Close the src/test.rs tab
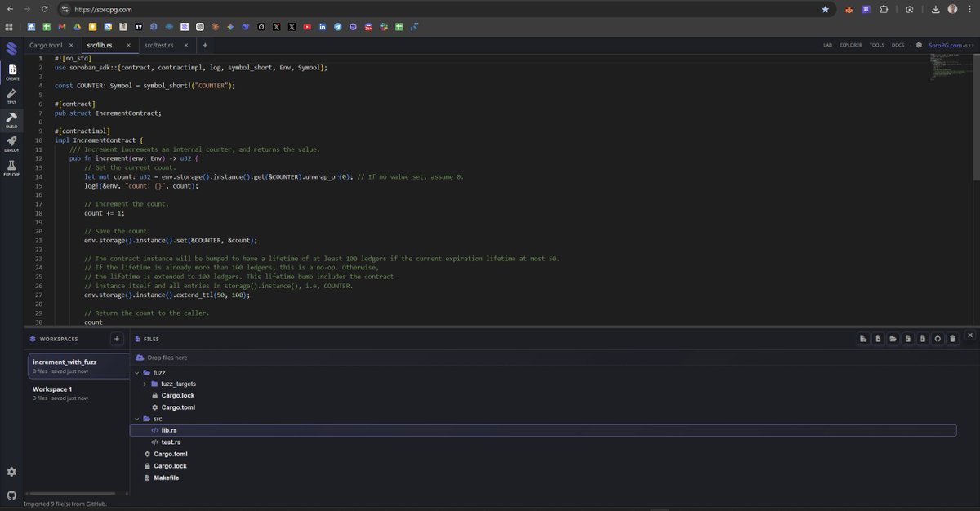The height and width of the screenshot is (511, 980). coord(186,45)
